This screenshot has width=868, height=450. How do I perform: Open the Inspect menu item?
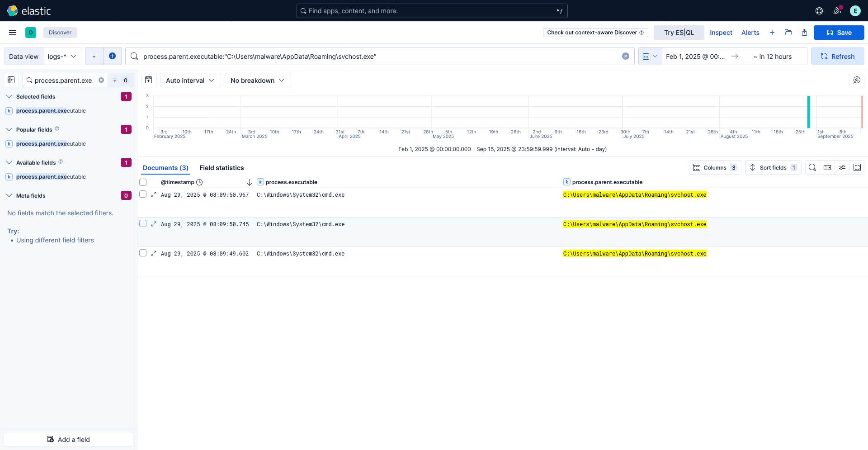tap(721, 33)
